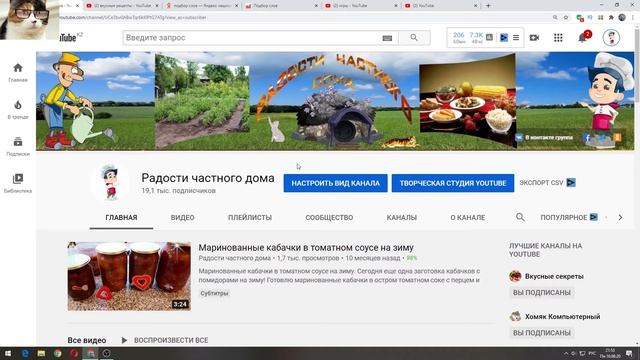Click the Все видео section heading
This screenshot has height=360, width=640.
coord(87,340)
